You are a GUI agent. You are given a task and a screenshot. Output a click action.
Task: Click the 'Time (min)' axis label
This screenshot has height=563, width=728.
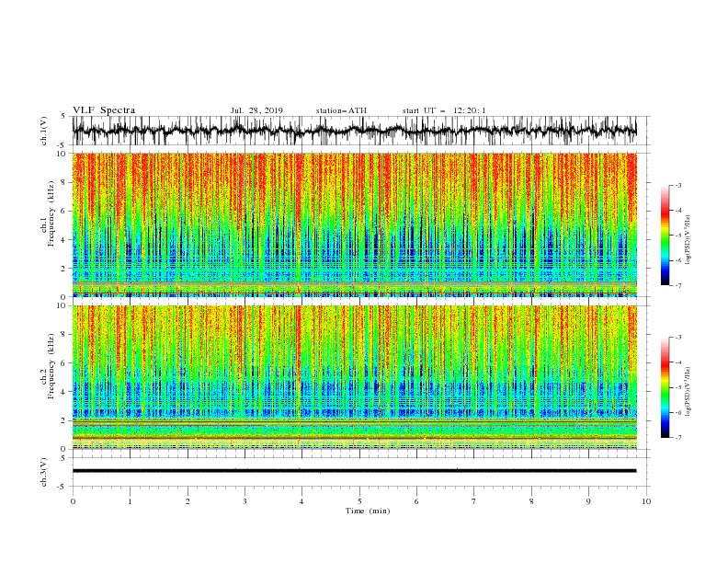click(368, 511)
